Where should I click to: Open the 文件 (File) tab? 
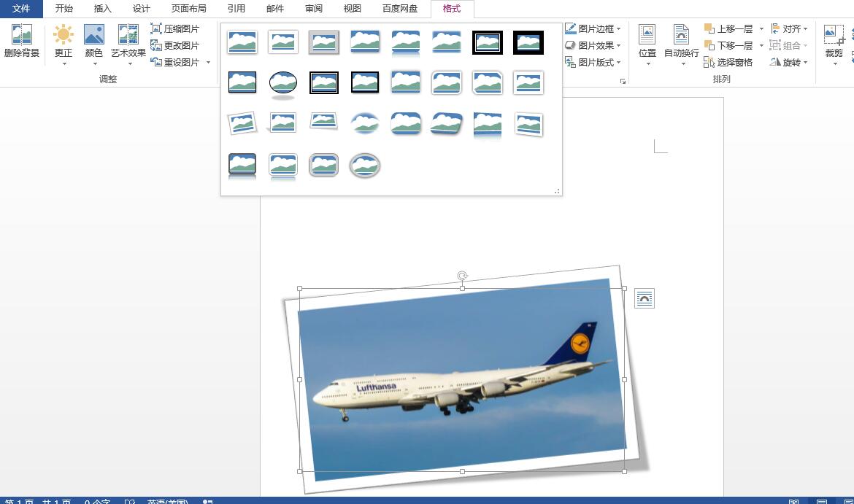[x=21, y=9]
